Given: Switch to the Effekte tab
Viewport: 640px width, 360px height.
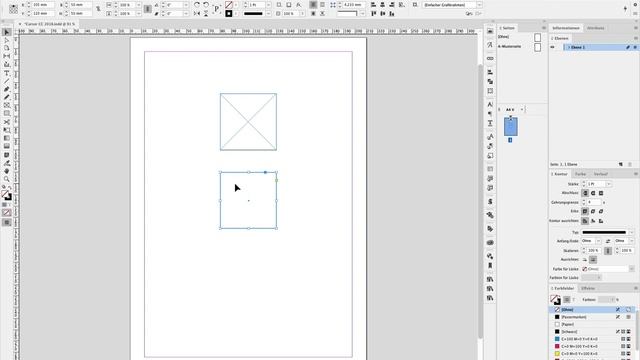Looking at the screenshot, I should pyautogui.click(x=588, y=288).
